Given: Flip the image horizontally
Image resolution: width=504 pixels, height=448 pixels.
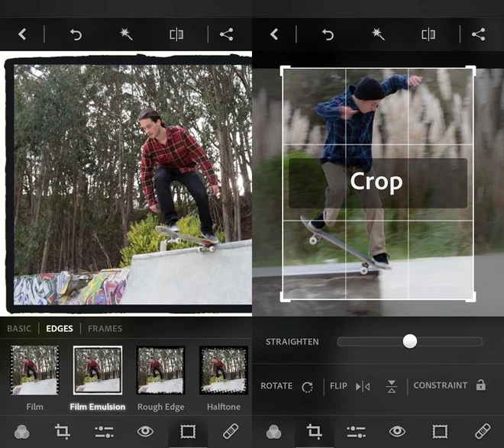Looking at the screenshot, I should (x=363, y=386).
